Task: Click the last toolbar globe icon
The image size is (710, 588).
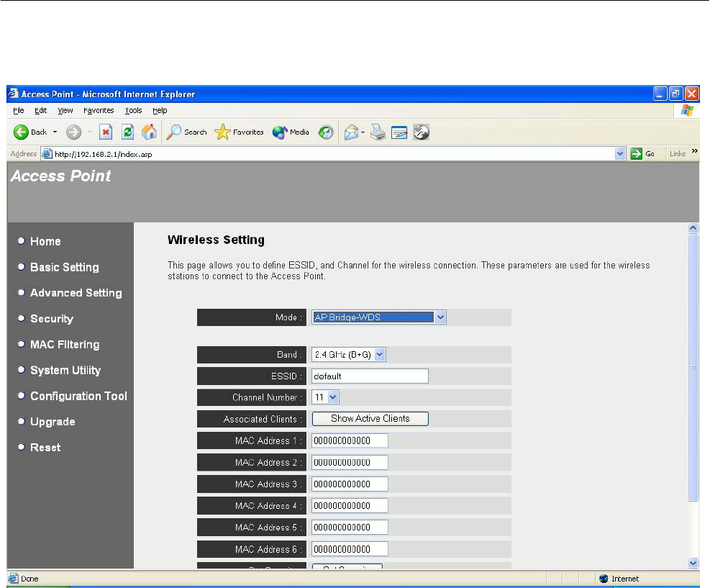Action: tap(421, 132)
